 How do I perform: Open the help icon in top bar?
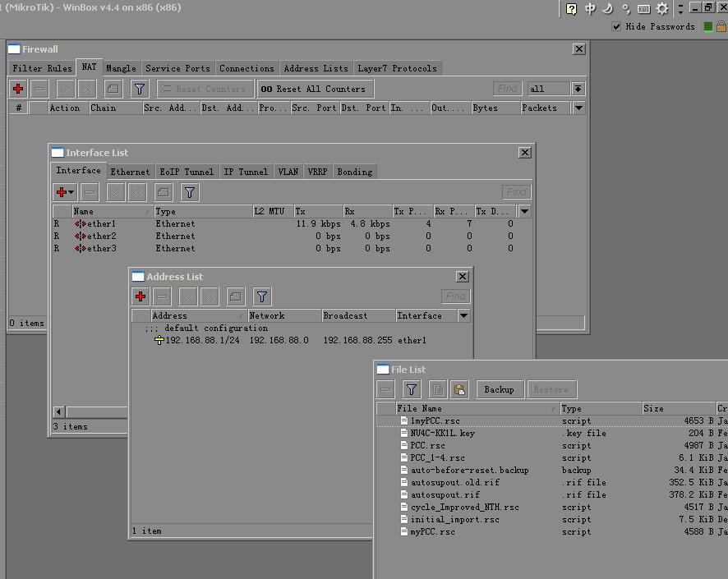[x=572, y=9]
